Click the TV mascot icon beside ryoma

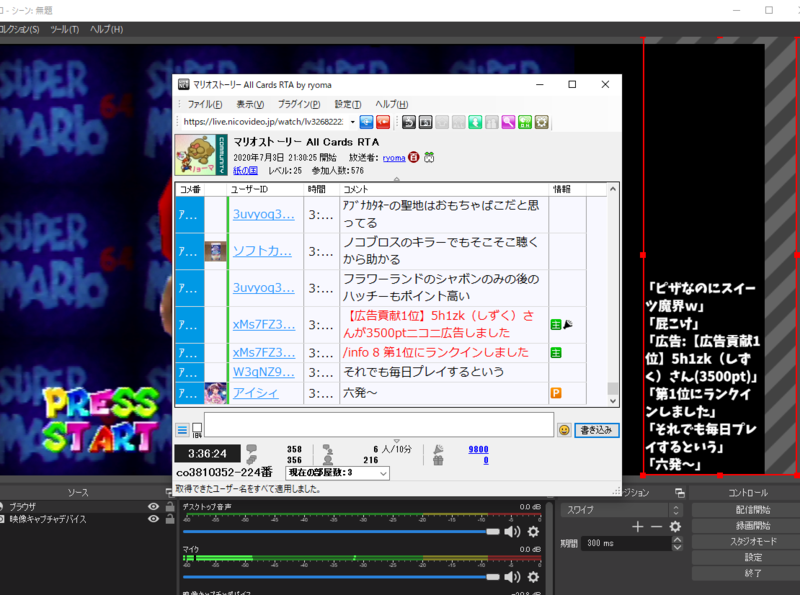pos(429,158)
